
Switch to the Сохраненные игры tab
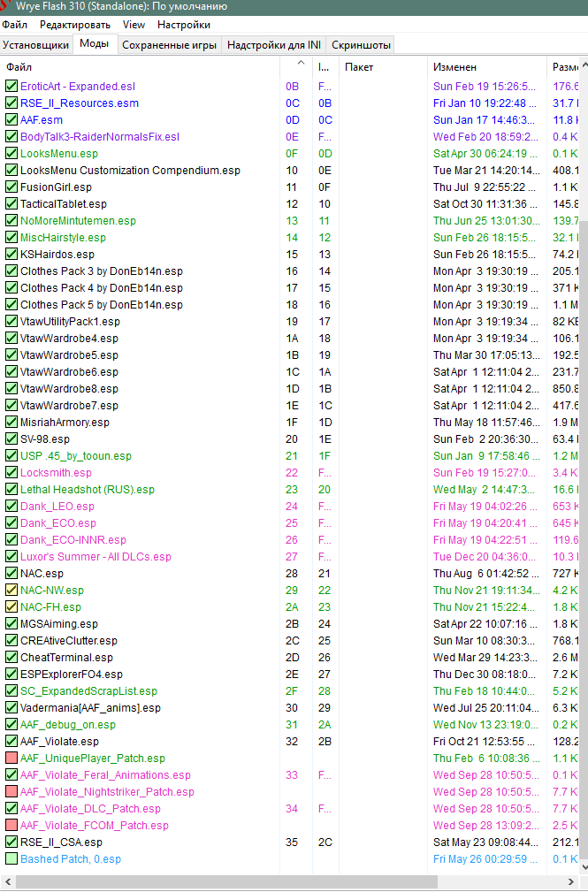(x=170, y=45)
